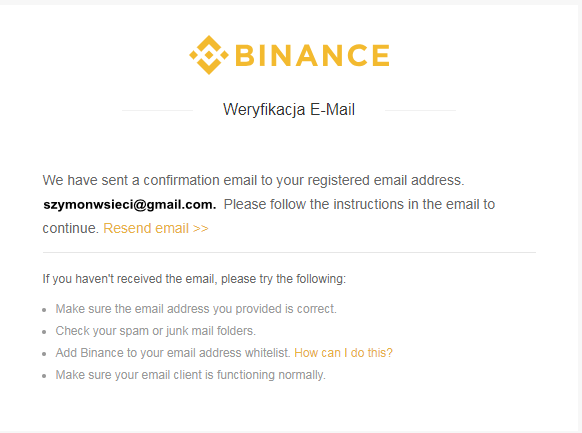Click the BINANCE wordmark text

pyautogui.click(x=313, y=55)
